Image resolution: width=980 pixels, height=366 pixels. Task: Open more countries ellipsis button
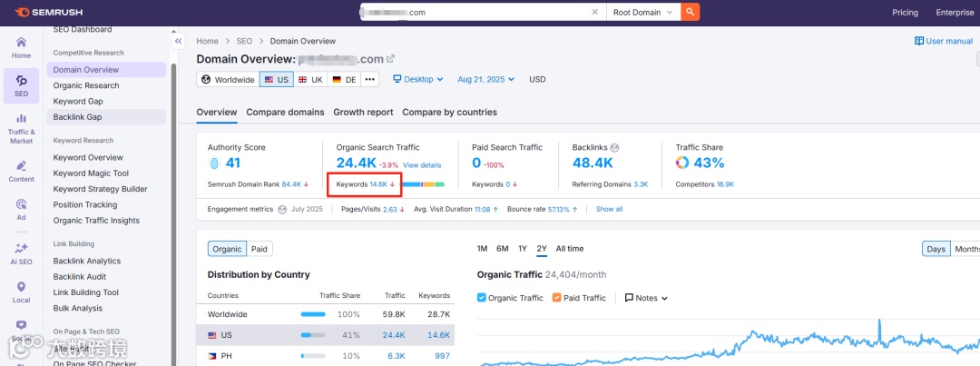tap(369, 79)
